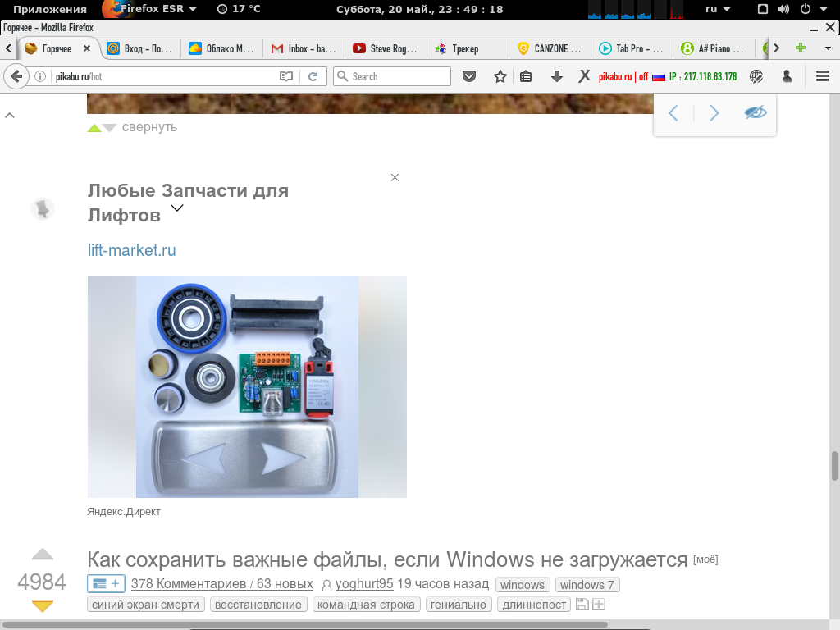Open the 378 Комментариев link
The image size is (840, 630).
[221, 584]
